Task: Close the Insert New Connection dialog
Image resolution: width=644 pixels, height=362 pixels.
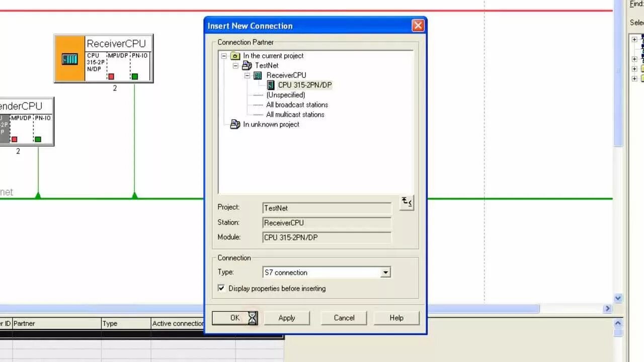Action: tap(418, 26)
